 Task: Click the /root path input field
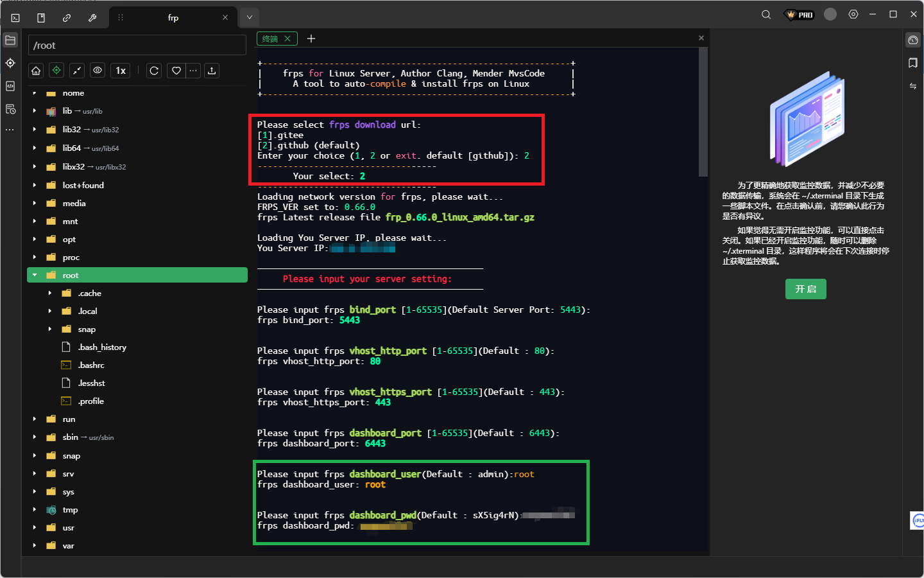point(137,46)
